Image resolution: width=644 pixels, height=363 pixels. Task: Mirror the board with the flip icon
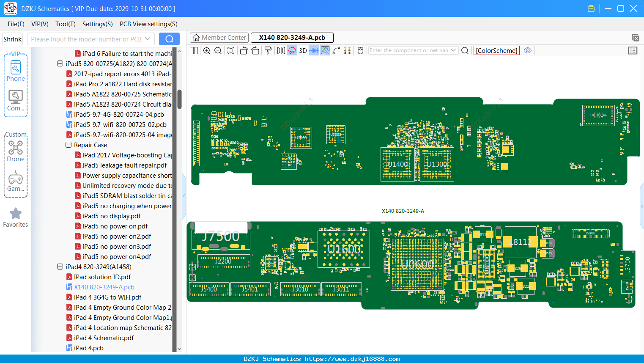281,51
